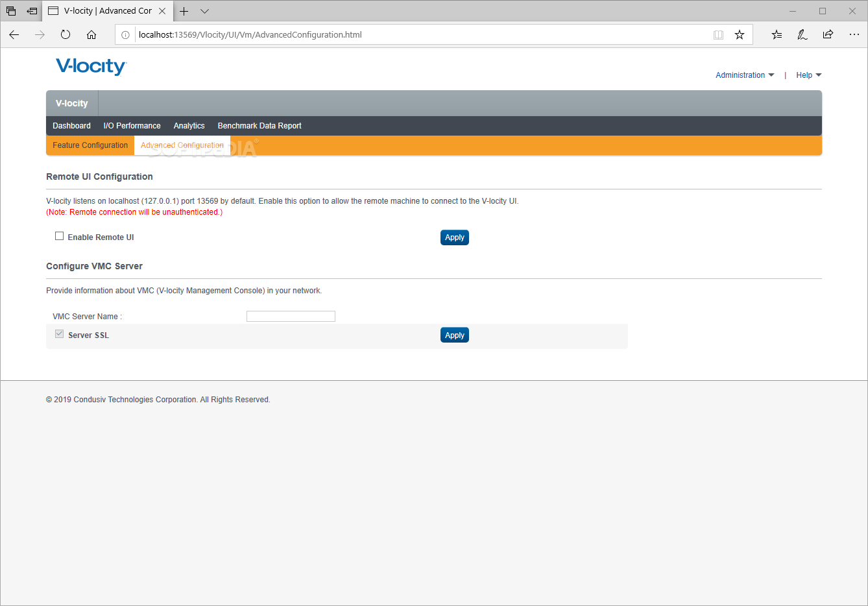The image size is (868, 606).
Task: Share this page
Action: tap(828, 35)
